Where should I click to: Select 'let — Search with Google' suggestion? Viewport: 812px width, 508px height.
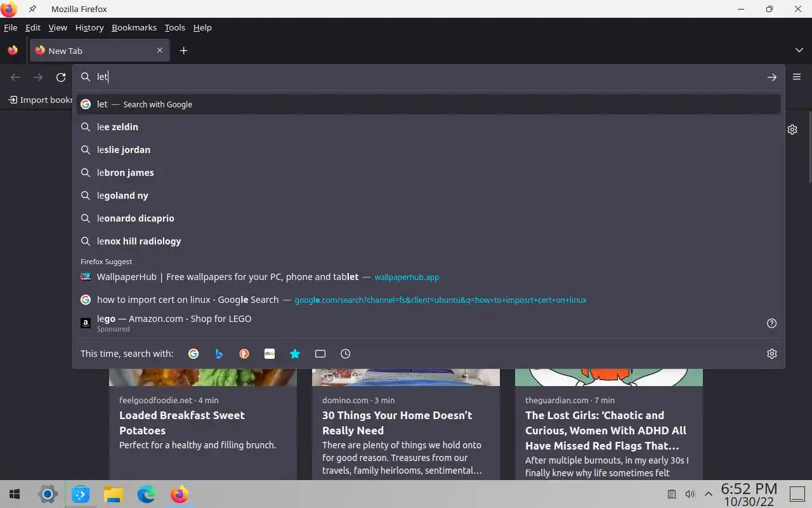[428, 104]
